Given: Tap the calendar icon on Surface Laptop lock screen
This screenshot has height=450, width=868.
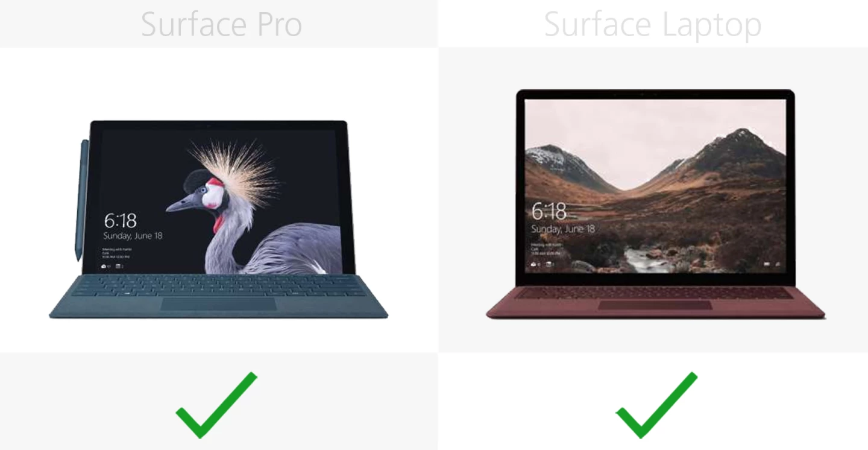Looking at the screenshot, I should pyautogui.click(x=550, y=264).
